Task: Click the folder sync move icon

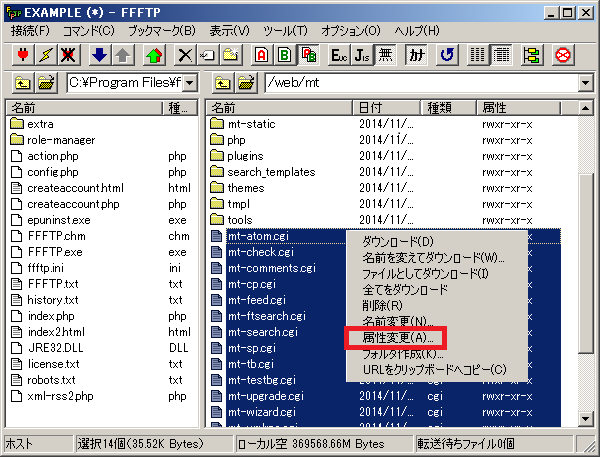Action: (x=532, y=55)
